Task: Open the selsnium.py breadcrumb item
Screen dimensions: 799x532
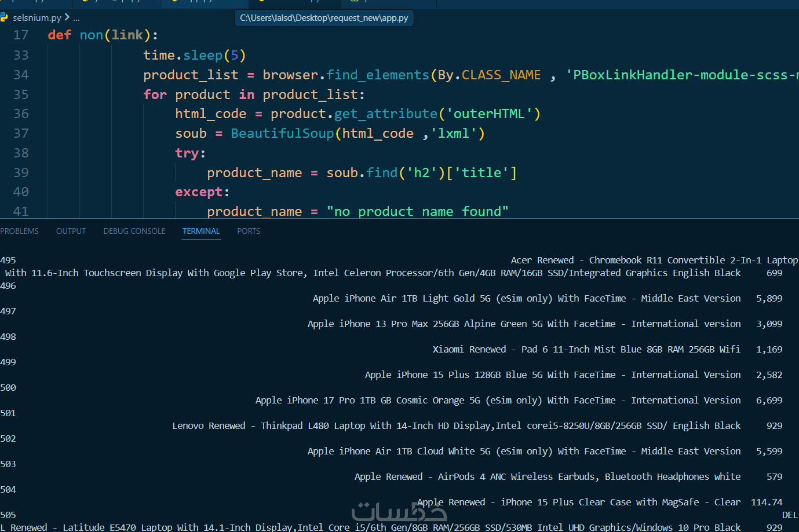Action: tap(37, 18)
